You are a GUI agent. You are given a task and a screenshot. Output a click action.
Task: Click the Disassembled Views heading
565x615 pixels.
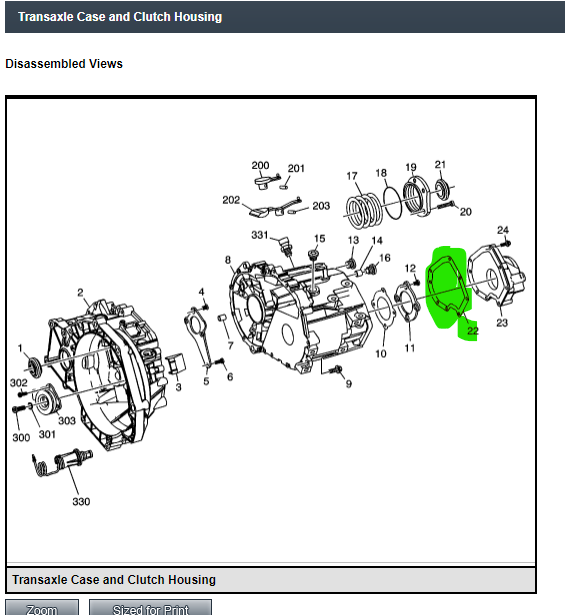click(x=64, y=64)
